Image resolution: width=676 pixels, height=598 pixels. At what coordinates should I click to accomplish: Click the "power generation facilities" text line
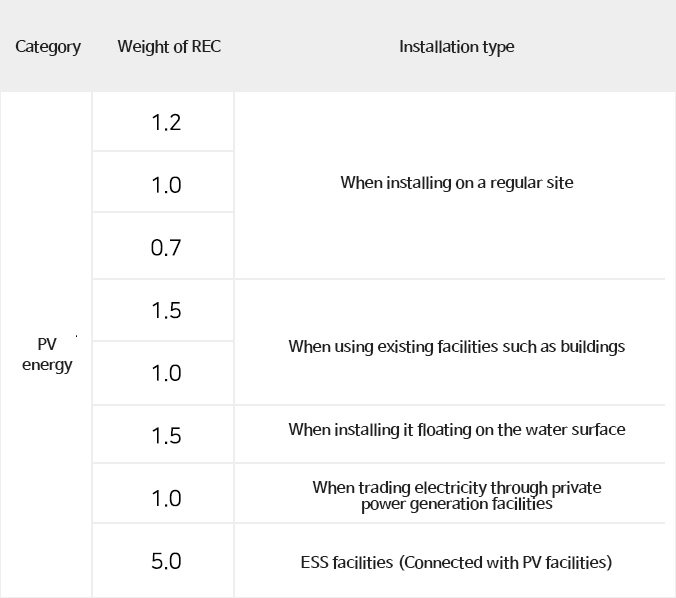click(x=456, y=504)
